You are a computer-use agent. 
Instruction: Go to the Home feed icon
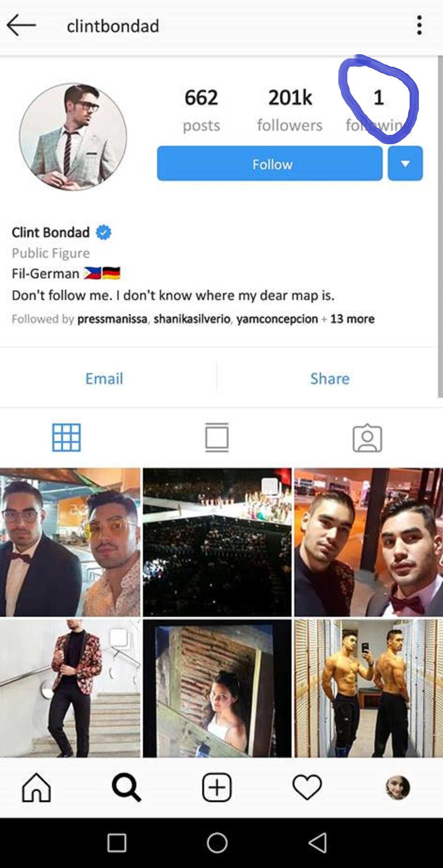(36, 788)
